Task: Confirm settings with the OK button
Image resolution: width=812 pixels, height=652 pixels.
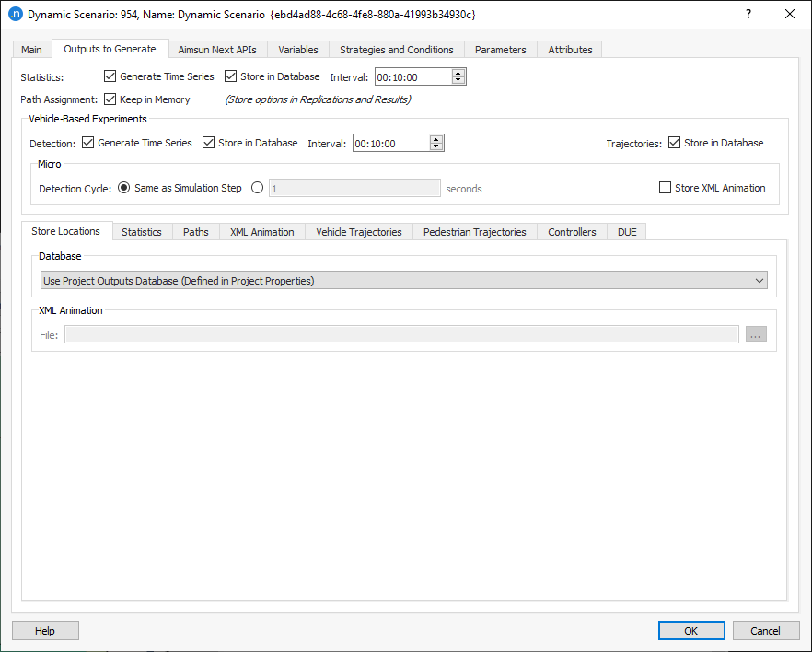Action: (x=691, y=630)
